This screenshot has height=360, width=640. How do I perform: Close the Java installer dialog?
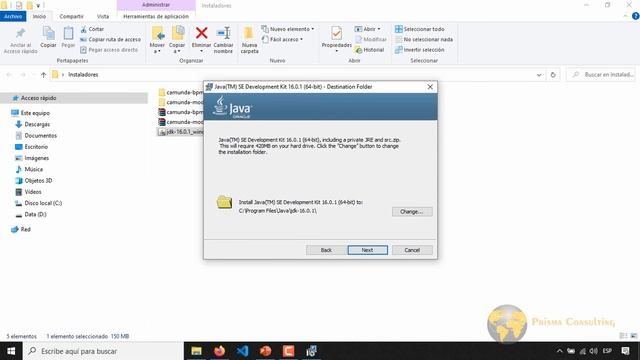tap(430, 87)
